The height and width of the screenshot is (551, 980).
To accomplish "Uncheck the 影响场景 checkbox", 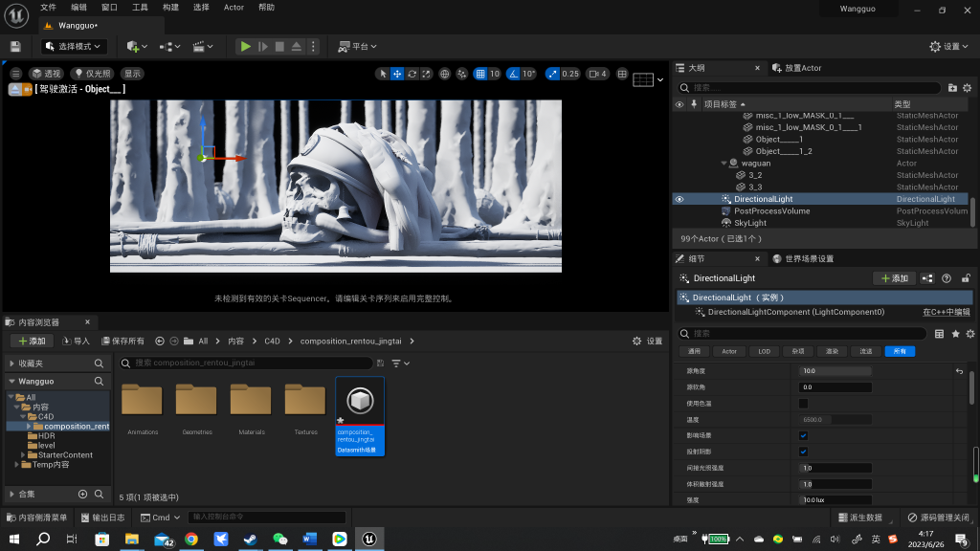I will (x=803, y=436).
